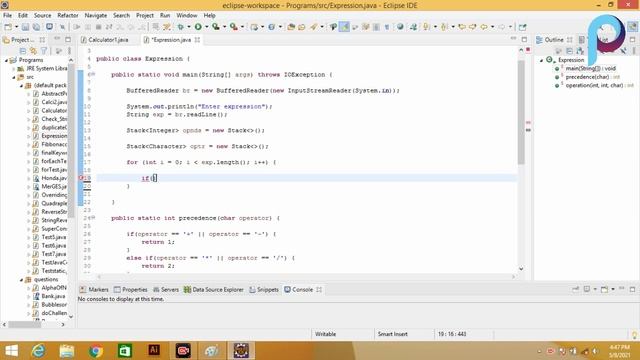Click the Search flashlight toolbar icon
640x360 pixels.
(x=313, y=27)
